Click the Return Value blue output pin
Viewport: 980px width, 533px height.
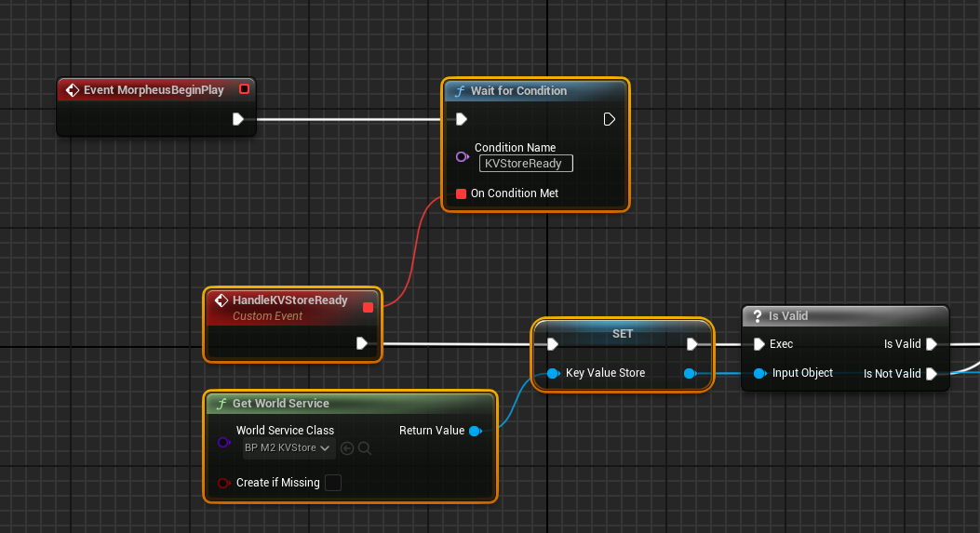coord(475,431)
